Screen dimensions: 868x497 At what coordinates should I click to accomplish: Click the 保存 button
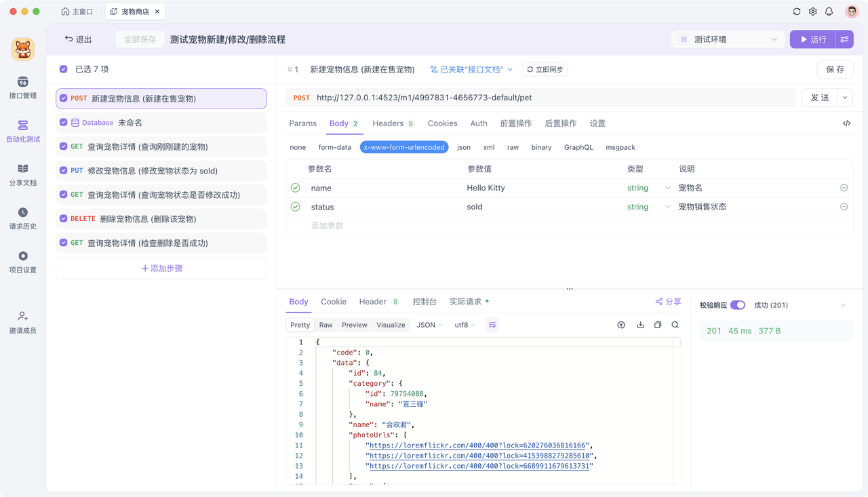pyautogui.click(x=835, y=69)
